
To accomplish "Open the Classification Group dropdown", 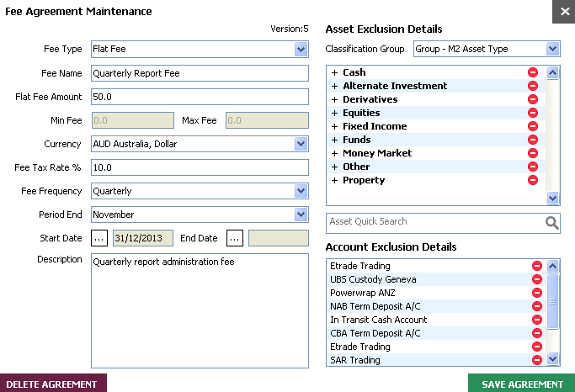I will (x=552, y=50).
